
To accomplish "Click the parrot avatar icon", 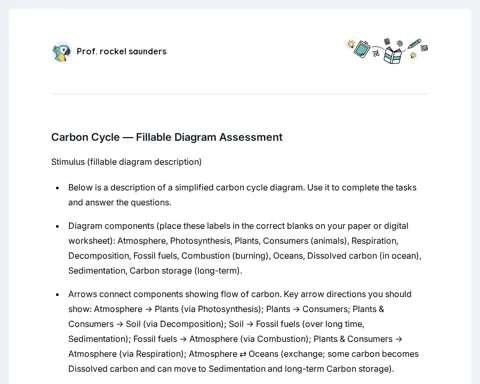I will point(62,52).
